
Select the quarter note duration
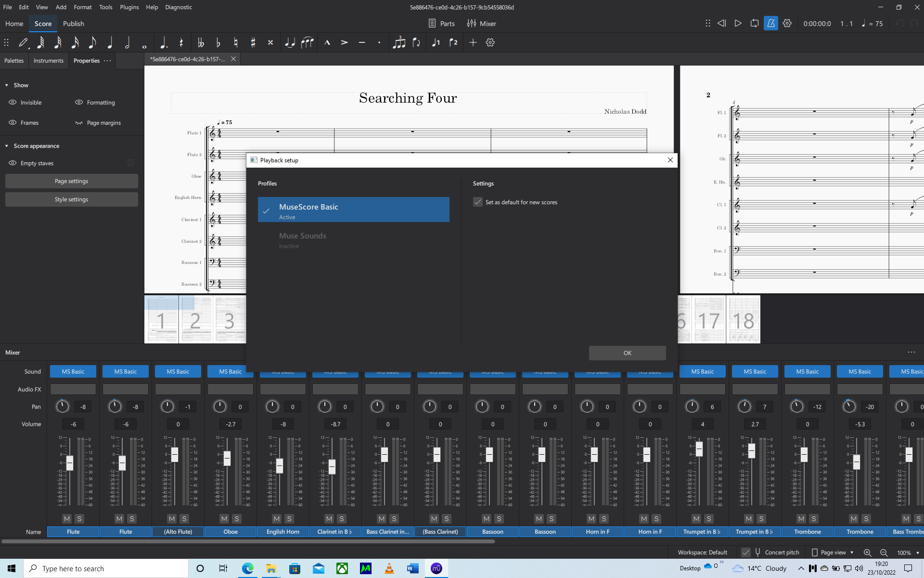point(110,42)
